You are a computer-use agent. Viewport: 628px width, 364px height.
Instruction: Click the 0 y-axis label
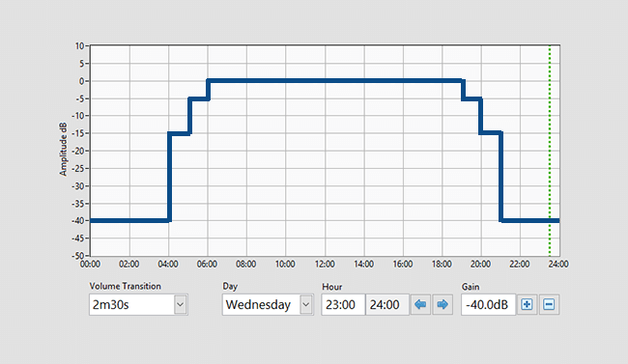tap(82, 81)
